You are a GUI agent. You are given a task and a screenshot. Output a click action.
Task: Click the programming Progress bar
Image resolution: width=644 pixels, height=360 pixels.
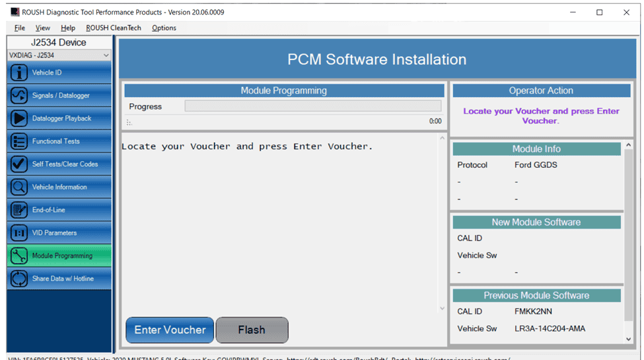(313, 106)
